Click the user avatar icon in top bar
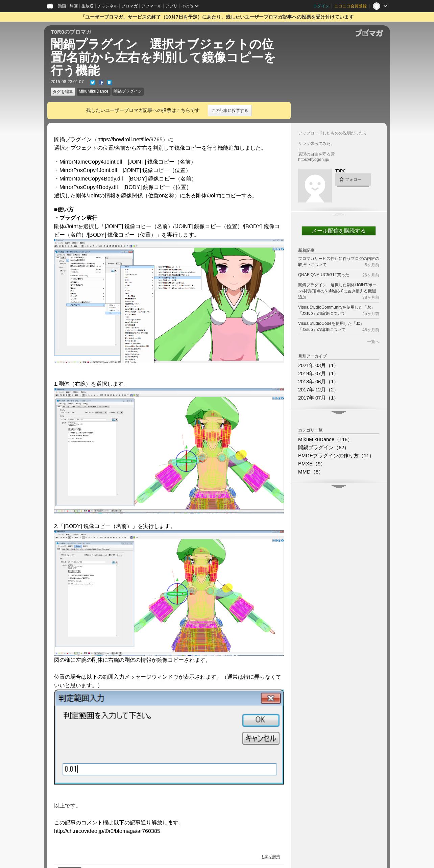The width and height of the screenshot is (434, 868). click(377, 6)
